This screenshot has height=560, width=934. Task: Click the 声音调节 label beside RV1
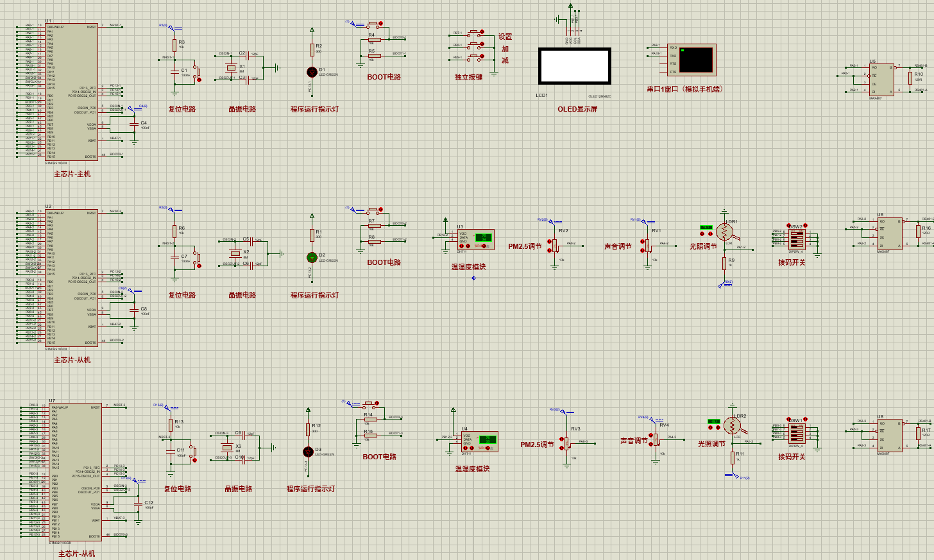click(618, 246)
